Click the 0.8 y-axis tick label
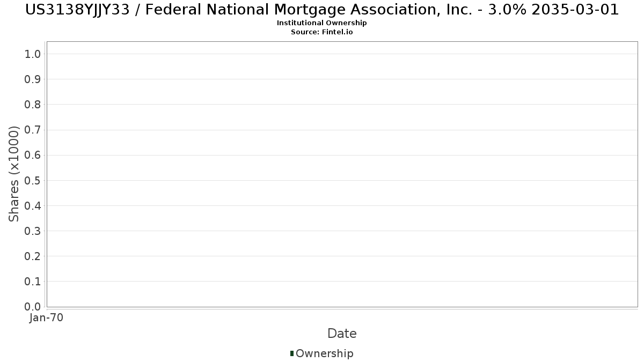 (x=33, y=105)
